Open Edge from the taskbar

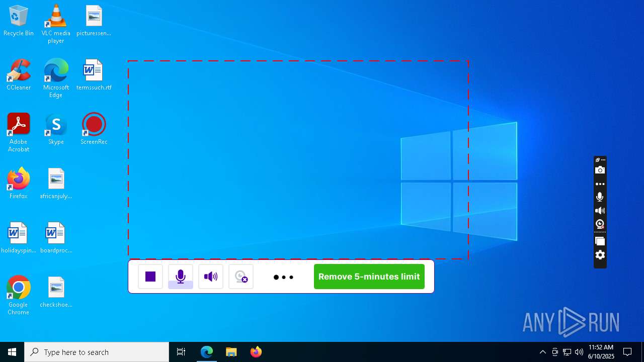coord(207,352)
